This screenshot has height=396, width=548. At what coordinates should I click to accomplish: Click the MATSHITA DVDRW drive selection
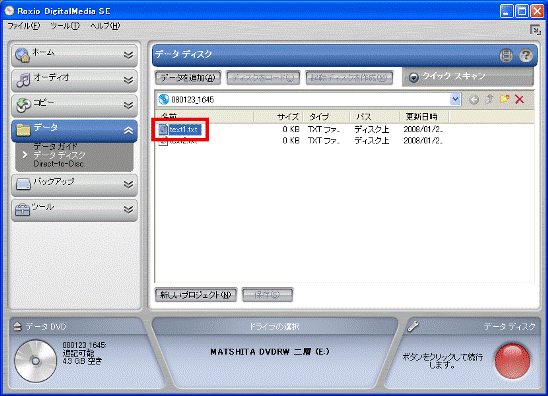coord(269,352)
